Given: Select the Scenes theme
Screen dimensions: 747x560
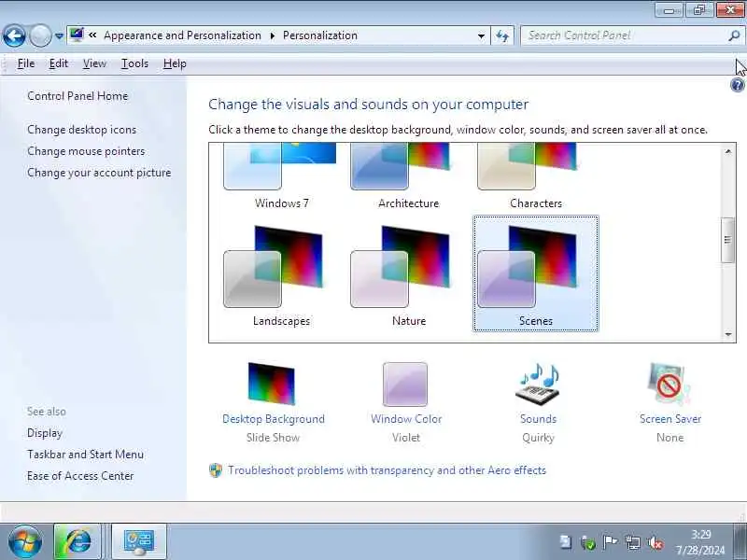Looking at the screenshot, I should [535, 273].
